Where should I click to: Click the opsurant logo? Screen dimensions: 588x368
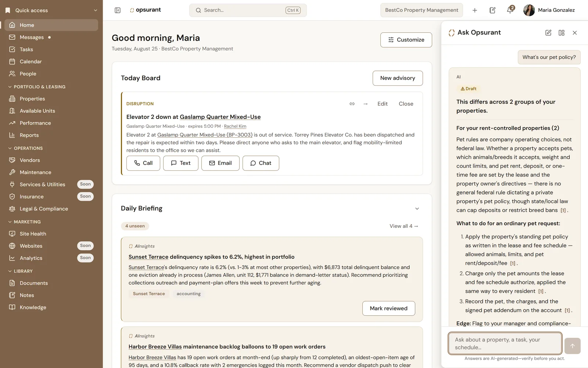pos(146,10)
